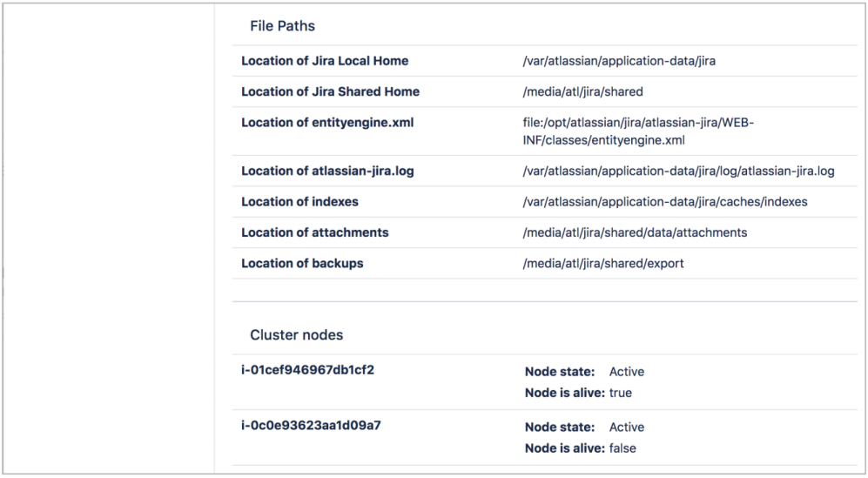This screenshot has height=478, width=868.
Task: Select node ID i-01cef946967db1cf2
Action: (307, 369)
